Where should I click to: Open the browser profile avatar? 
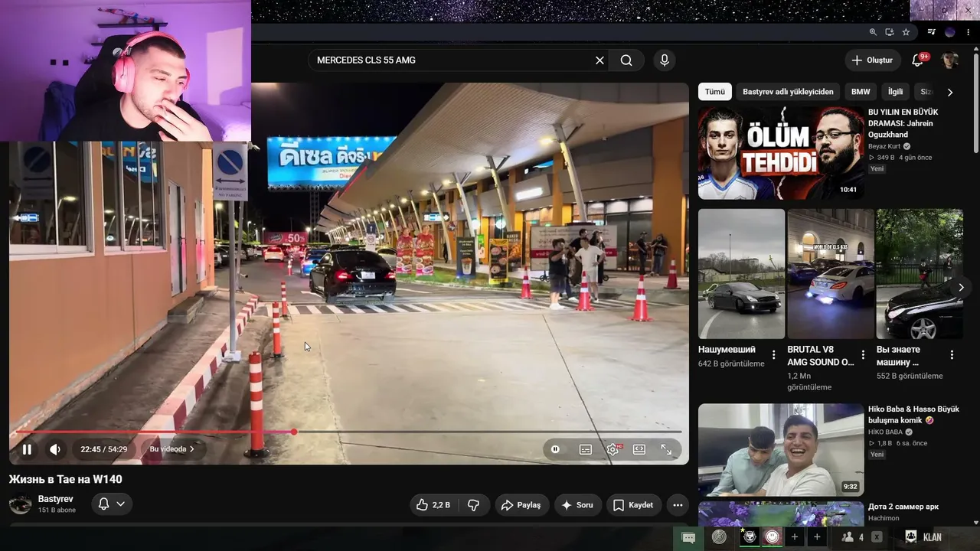click(950, 32)
